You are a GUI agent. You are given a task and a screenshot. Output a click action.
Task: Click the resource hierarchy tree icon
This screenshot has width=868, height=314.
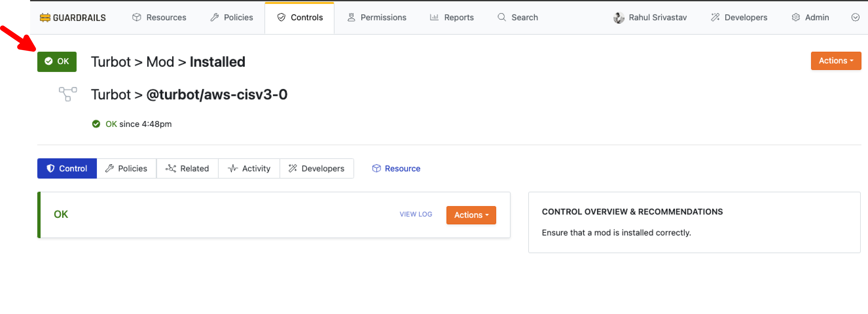(68, 94)
